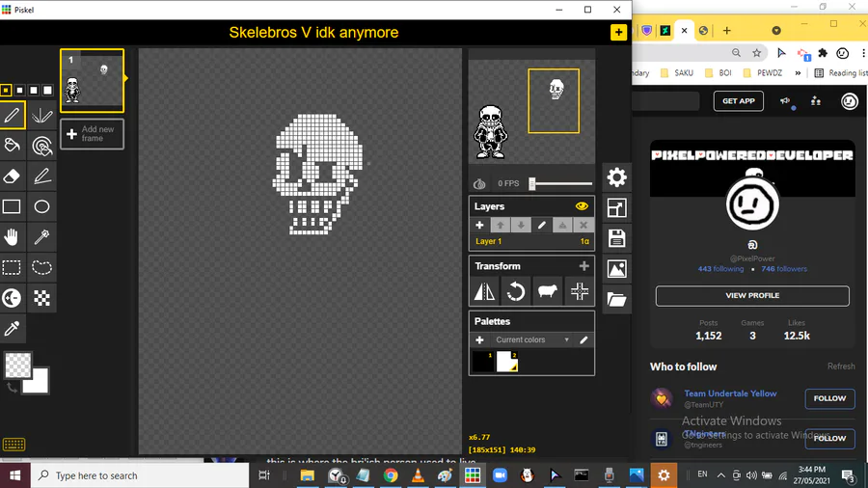Open 443 following link

pos(720,269)
